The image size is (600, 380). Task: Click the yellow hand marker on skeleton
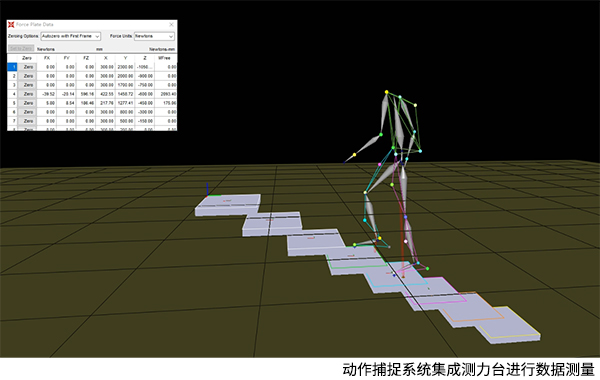[x=354, y=155]
